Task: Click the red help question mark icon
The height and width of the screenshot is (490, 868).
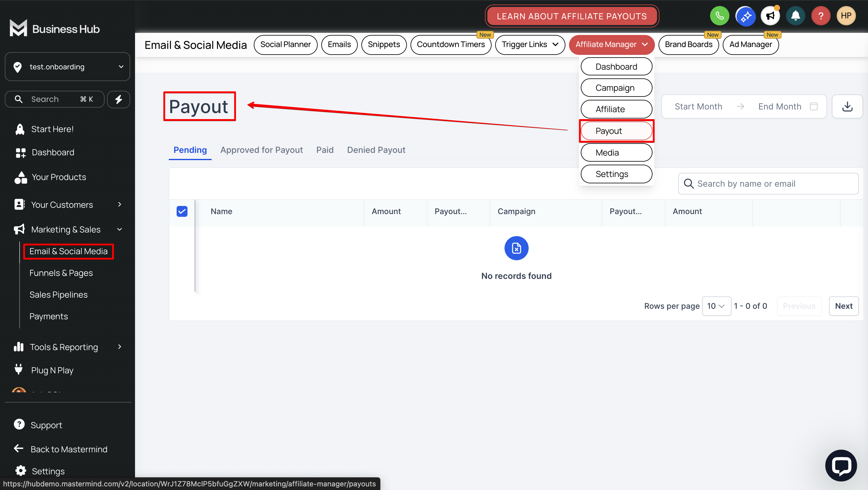Action: (821, 15)
